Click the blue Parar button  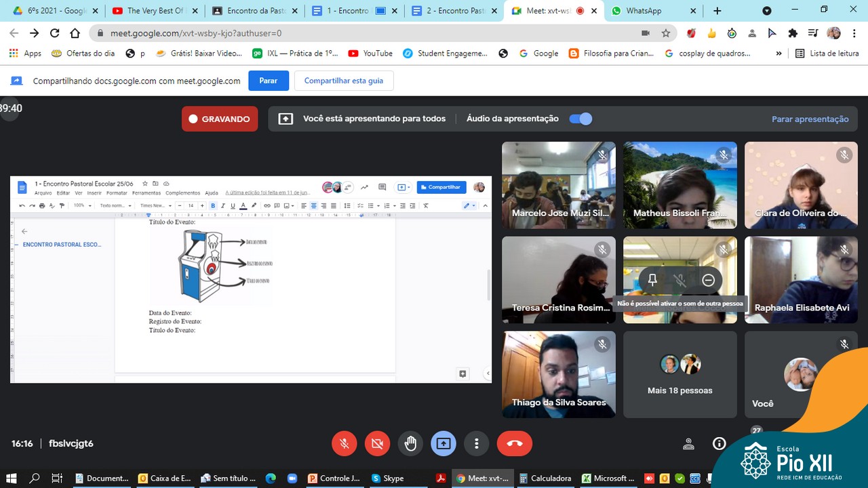coord(268,81)
